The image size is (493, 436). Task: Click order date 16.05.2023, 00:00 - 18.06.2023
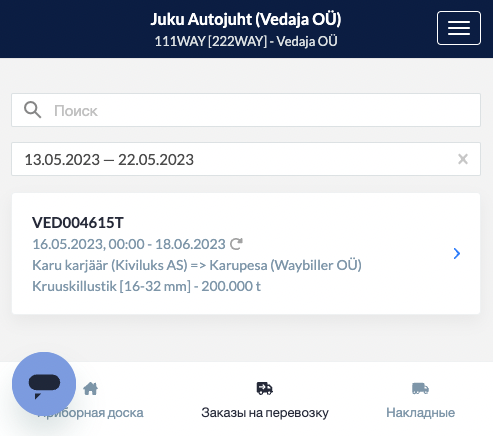point(129,244)
